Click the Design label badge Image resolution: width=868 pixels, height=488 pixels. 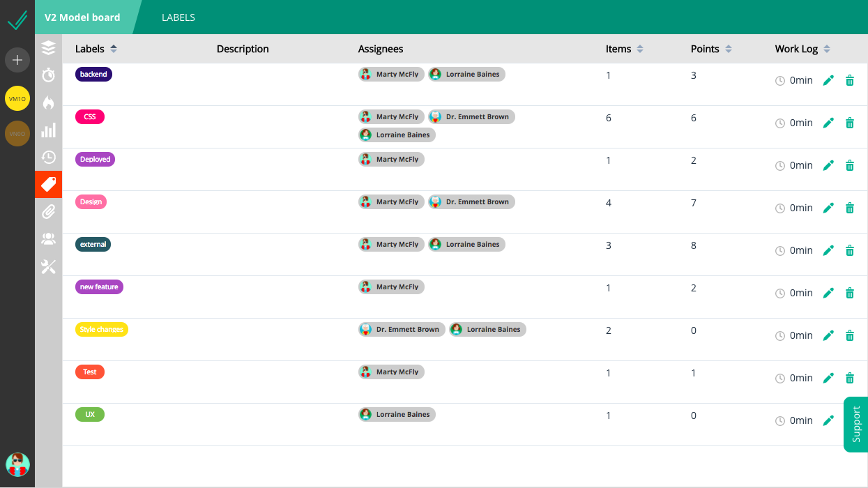pos(91,201)
